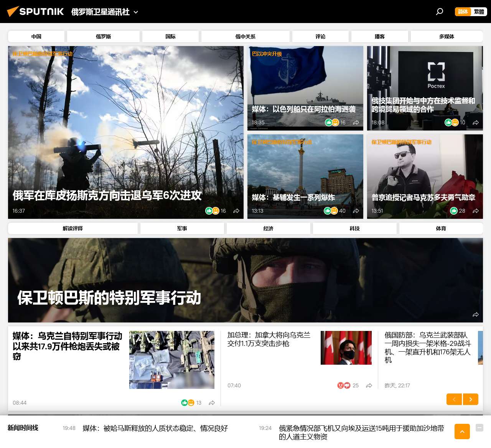Switch language to 繁體

(x=479, y=12)
